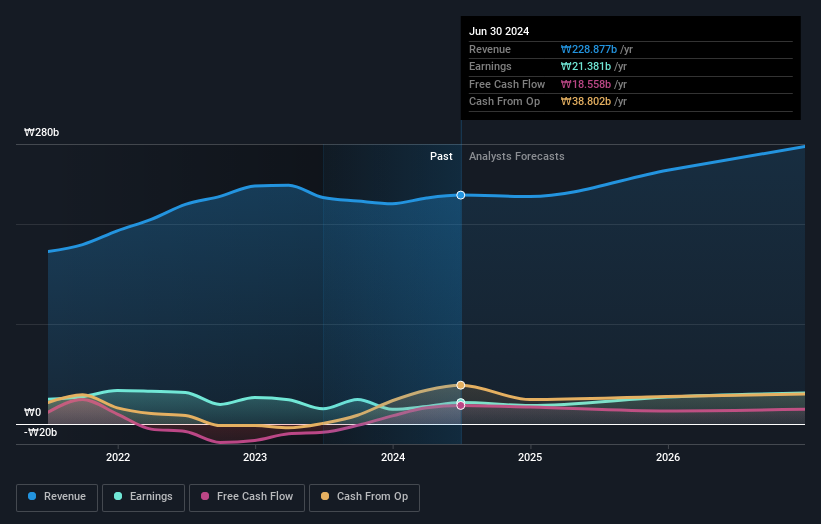
Task: Click the Revenue row label in tooltip
Action: [490, 49]
